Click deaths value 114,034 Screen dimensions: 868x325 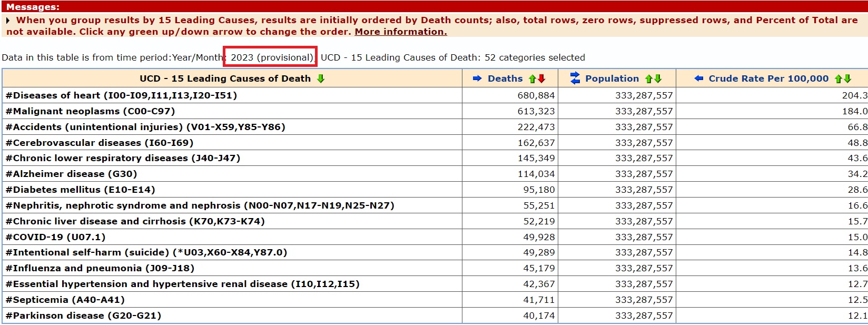536,174
